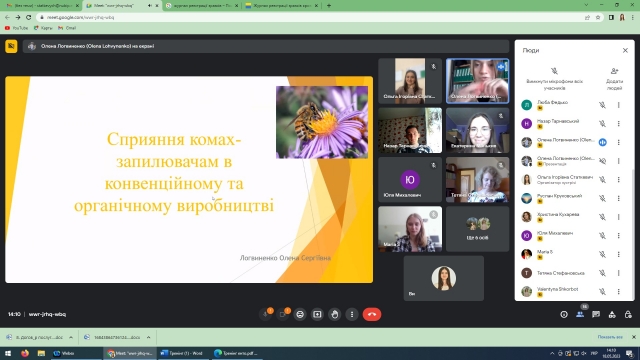The width and height of the screenshot is (640, 360).
Task: Open more options for Руслан Круковський
Action: tap(618, 198)
